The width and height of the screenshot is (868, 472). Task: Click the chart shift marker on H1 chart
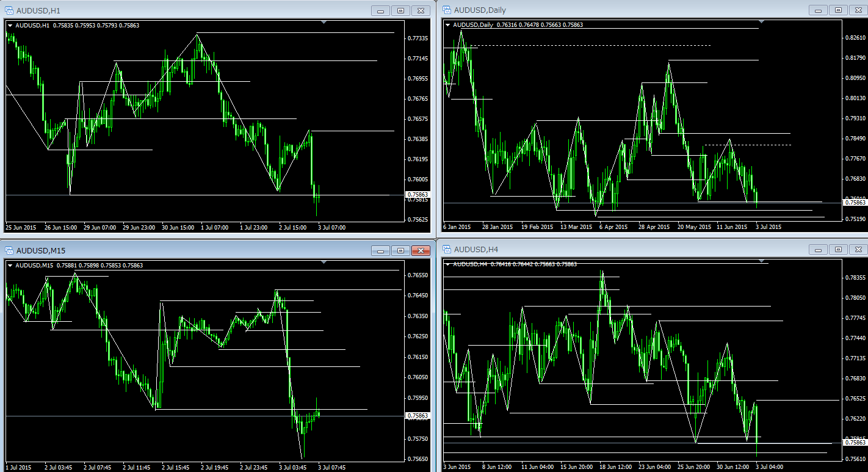[324, 23]
